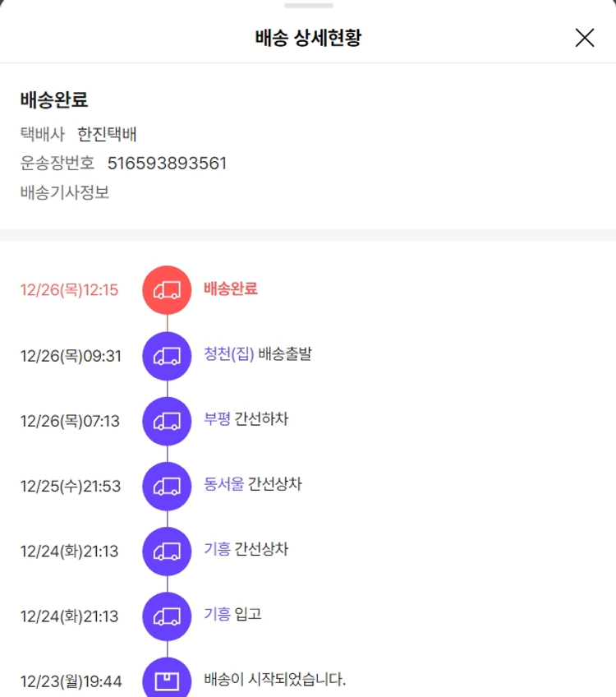Click the 부평 location link
The height and width of the screenshot is (697, 616).
[217, 420]
